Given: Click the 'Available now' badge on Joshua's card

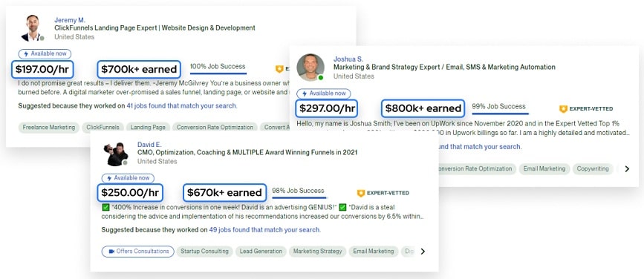Looking at the screenshot, I should coord(324,93).
